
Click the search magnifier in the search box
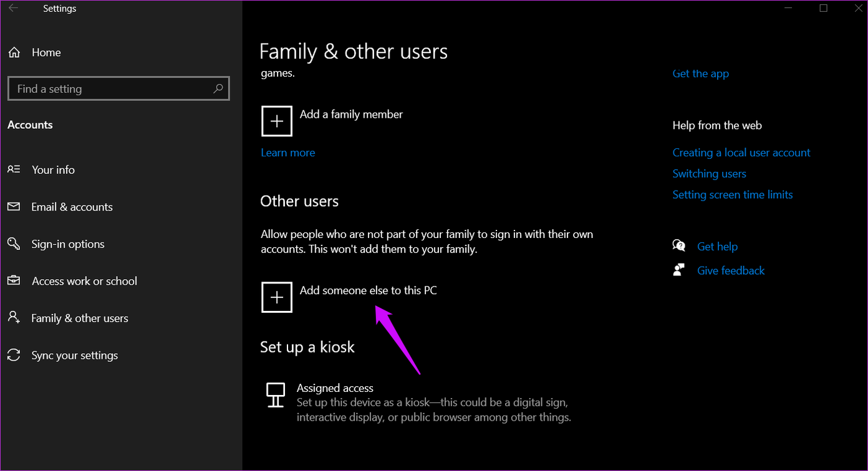tap(218, 88)
